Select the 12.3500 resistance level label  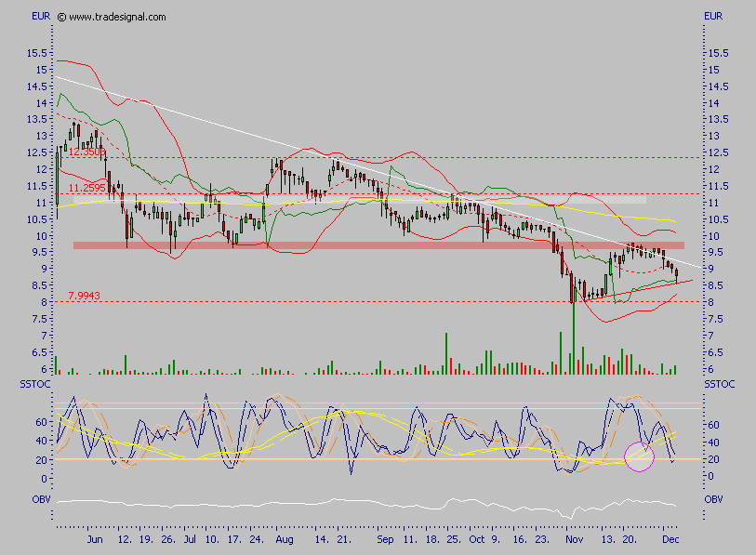(x=86, y=152)
